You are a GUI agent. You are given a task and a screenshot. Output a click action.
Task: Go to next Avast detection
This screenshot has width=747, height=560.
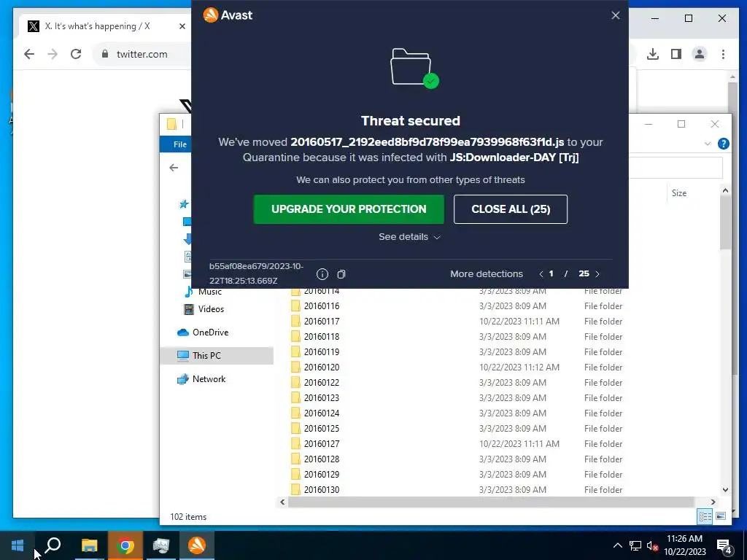coord(597,274)
